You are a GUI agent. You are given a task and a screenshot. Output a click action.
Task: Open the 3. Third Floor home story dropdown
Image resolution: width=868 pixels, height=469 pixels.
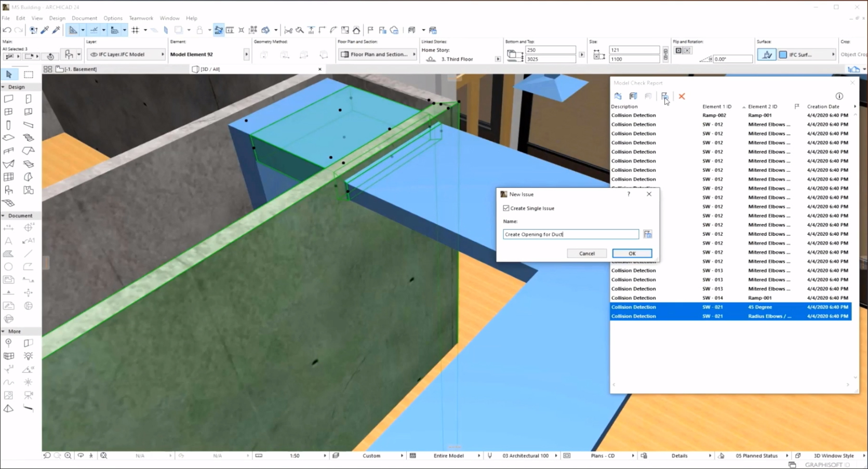pos(498,59)
